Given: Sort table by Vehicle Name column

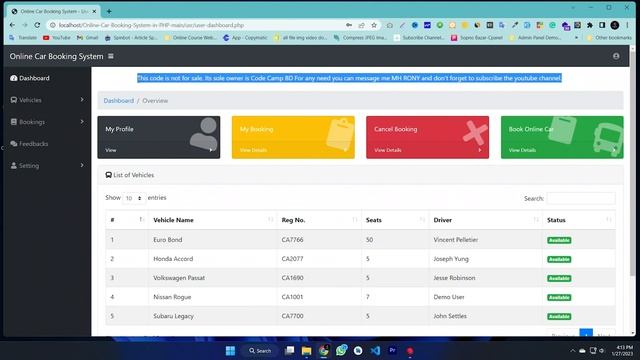Looking at the screenshot, I should coord(213,220).
